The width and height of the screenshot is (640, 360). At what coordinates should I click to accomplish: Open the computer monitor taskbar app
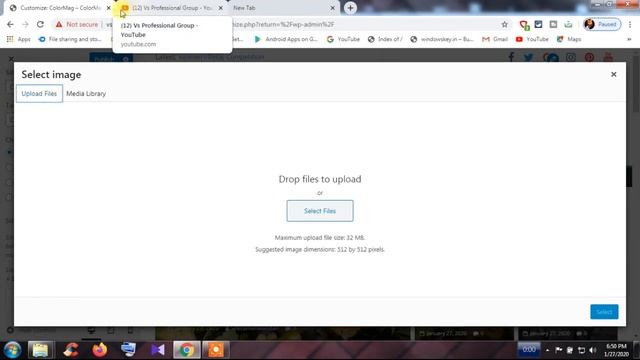click(129, 350)
